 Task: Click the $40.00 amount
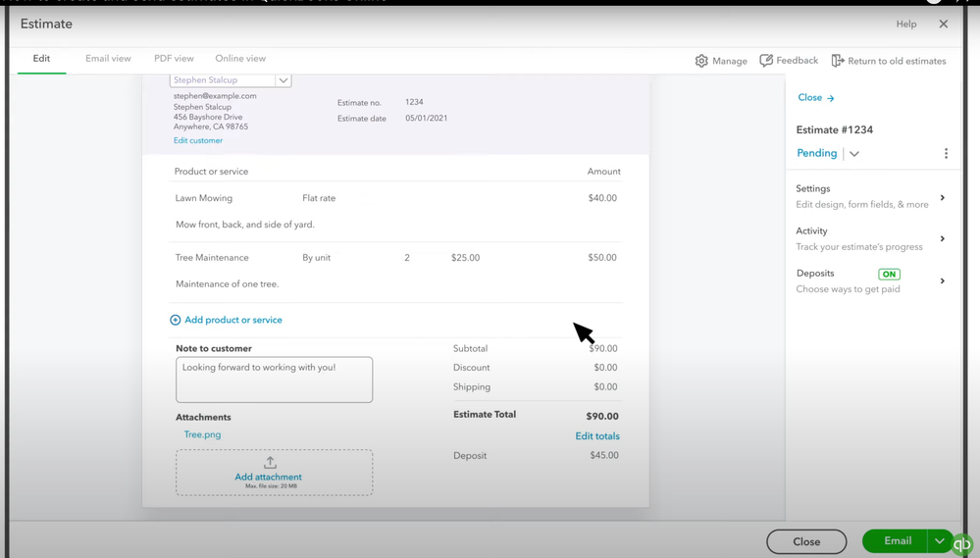(x=602, y=198)
